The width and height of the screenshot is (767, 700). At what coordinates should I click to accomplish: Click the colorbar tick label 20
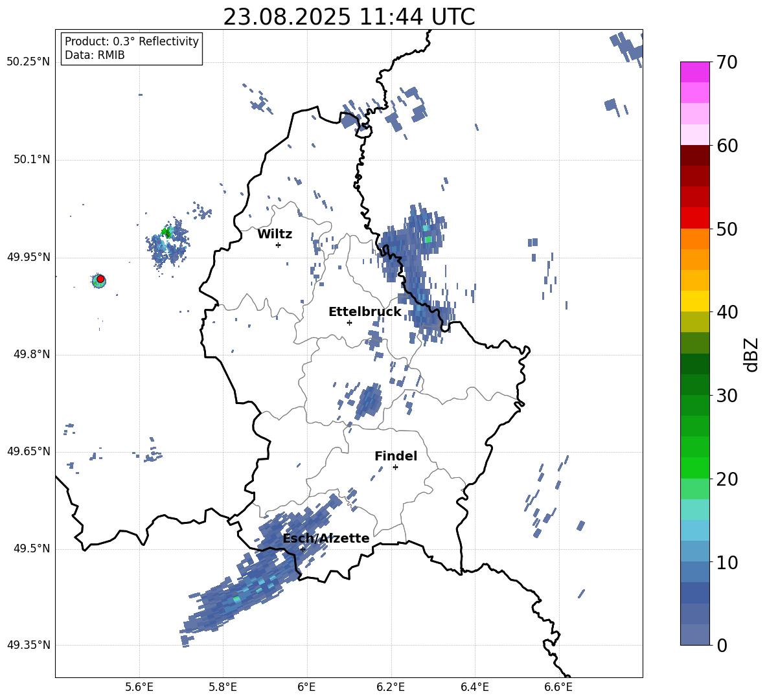(727, 479)
